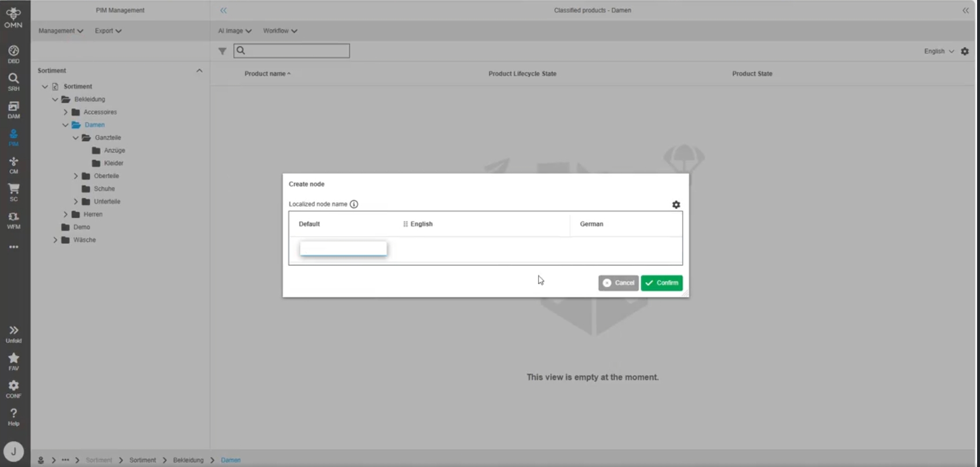The image size is (980, 467).
Task: Expand the Wäsche tree node
Action: tap(55, 240)
